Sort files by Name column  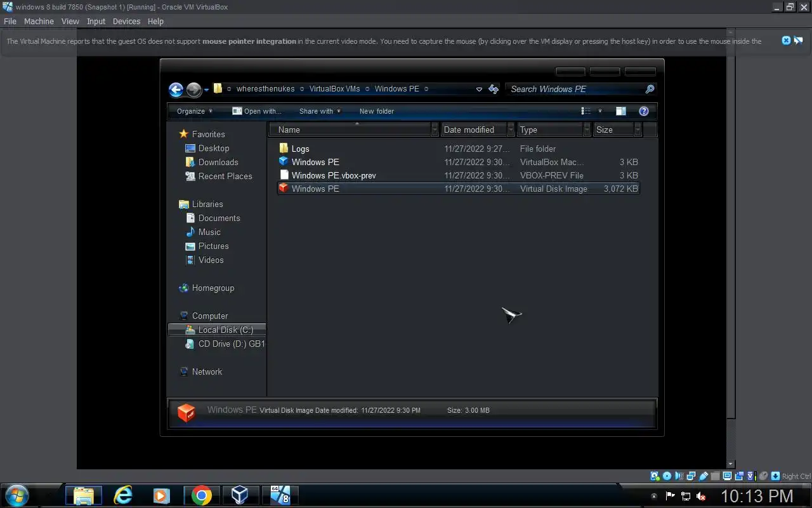click(x=350, y=130)
